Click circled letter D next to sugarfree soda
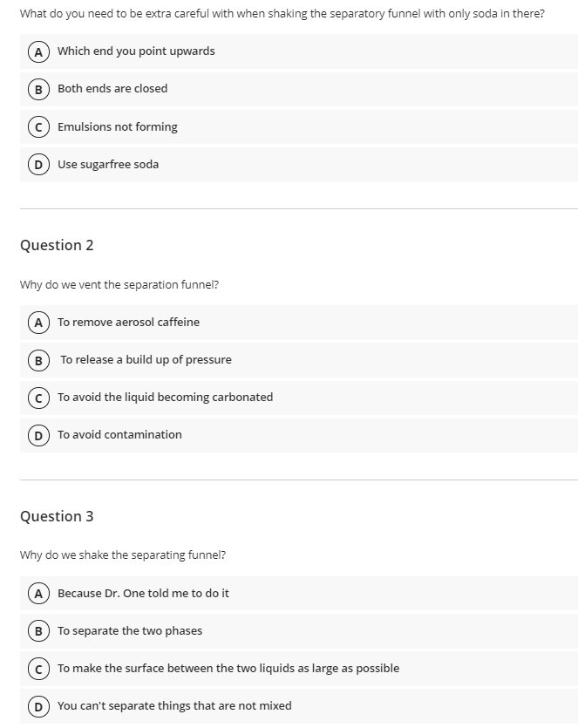The image size is (578, 728). (x=39, y=164)
